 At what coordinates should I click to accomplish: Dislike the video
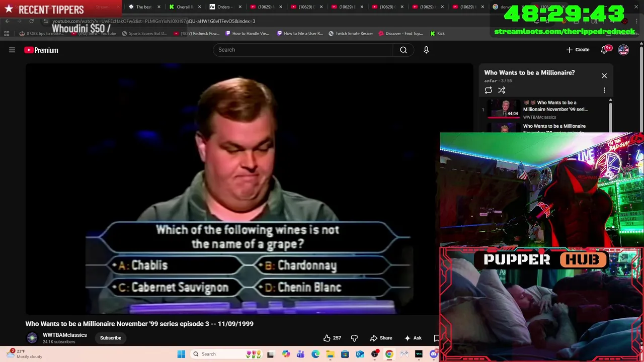coord(354,338)
